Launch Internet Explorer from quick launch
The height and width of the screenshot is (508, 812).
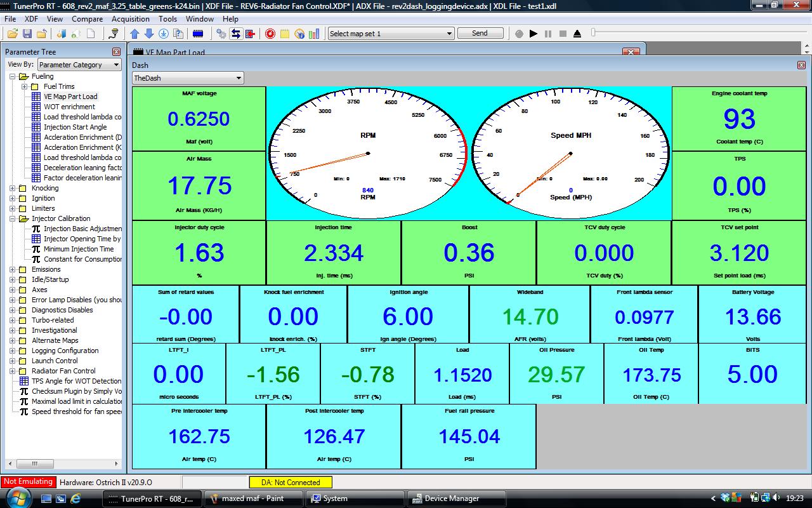75,498
